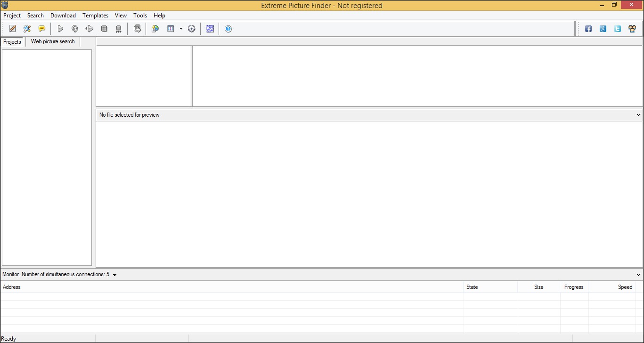
Task: Click the play icon with two arrows
Action: point(90,29)
